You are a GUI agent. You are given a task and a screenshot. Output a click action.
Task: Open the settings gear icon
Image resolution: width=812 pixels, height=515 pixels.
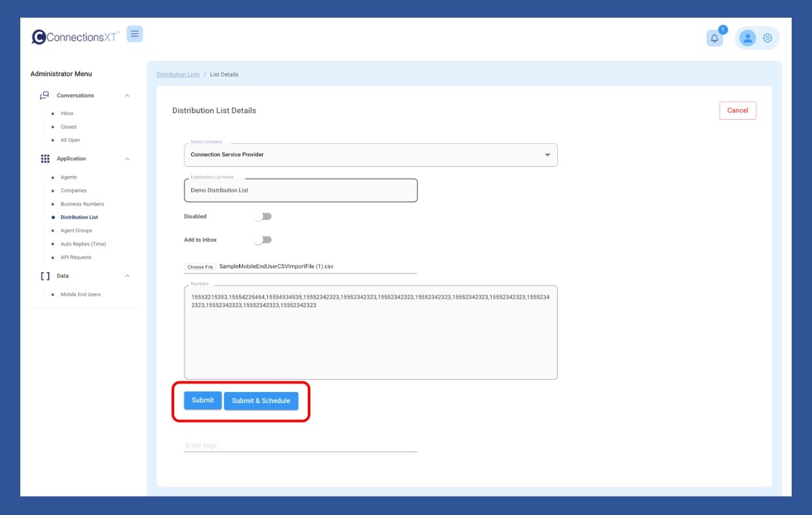767,38
